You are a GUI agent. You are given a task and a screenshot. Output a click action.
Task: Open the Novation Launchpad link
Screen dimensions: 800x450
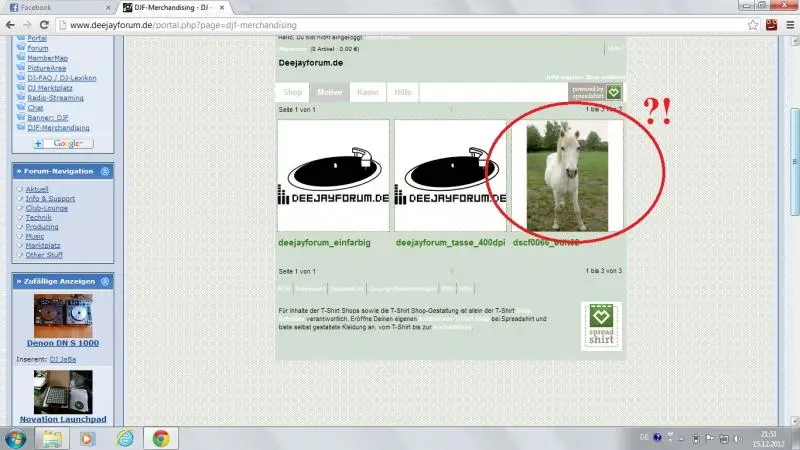[x=63, y=419]
